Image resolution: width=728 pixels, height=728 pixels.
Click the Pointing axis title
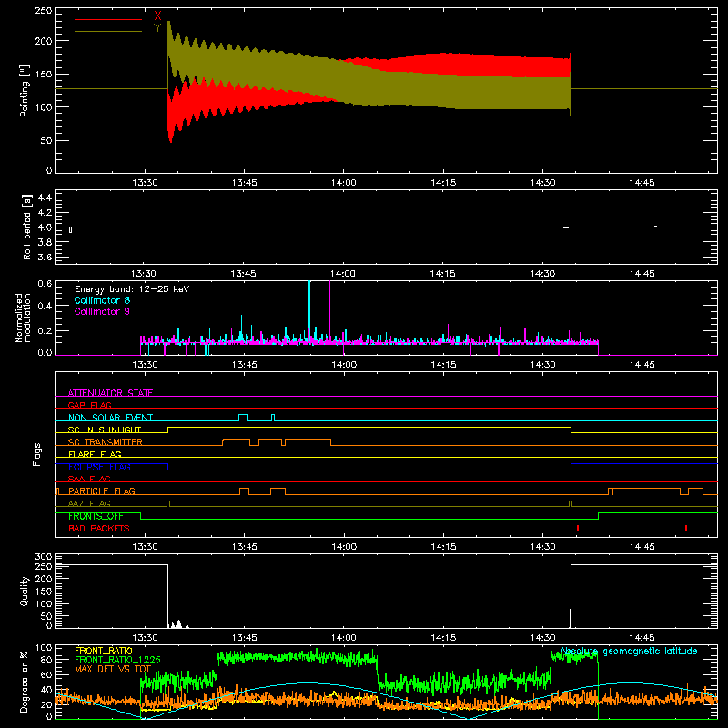point(25,90)
